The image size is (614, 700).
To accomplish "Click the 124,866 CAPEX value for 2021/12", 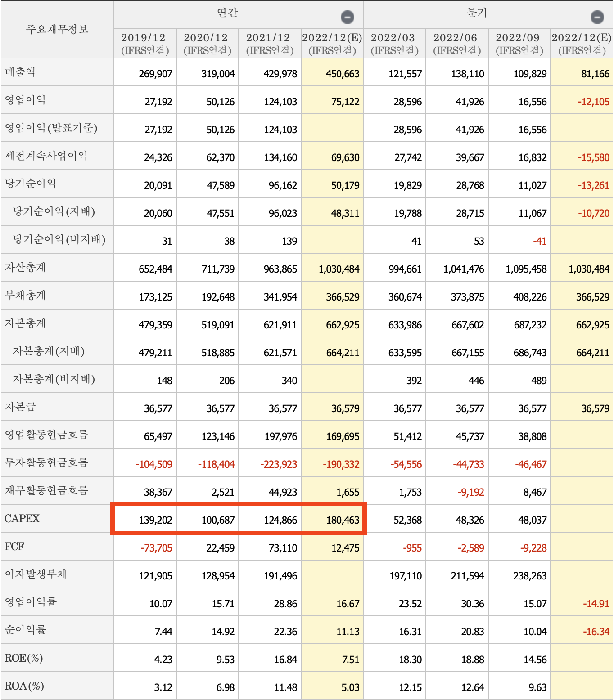I will tap(280, 520).
